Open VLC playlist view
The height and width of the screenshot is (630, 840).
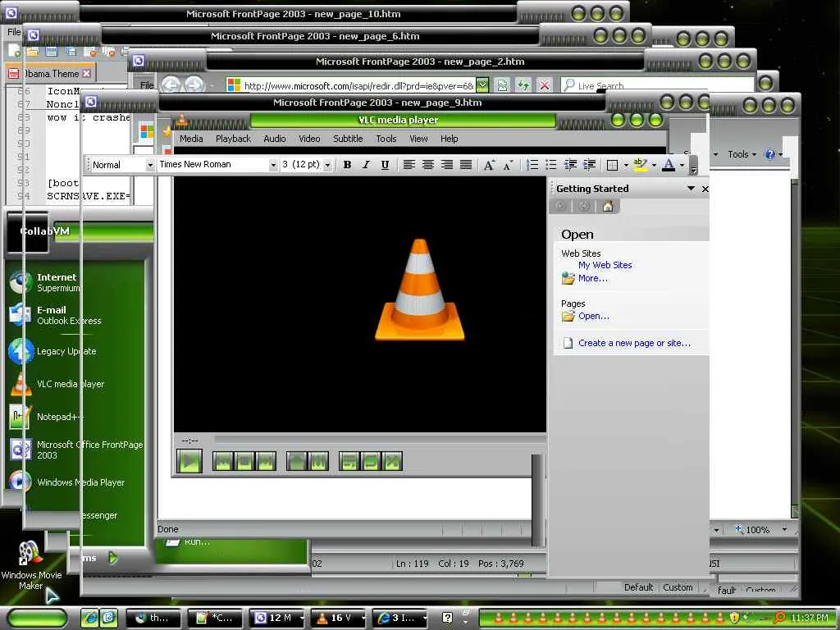[x=349, y=461]
